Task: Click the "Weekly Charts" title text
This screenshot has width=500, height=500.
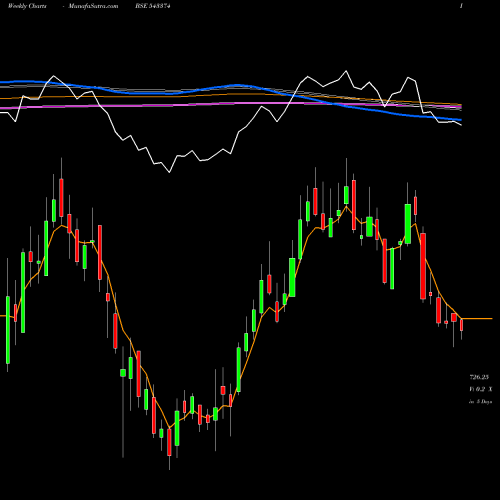Action: click(x=27, y=6)
